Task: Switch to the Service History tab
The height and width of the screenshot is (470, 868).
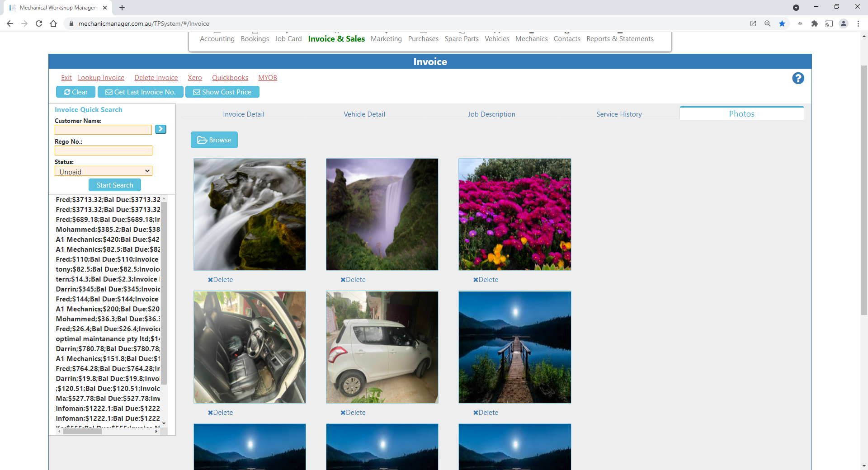Action: (x=619, y=114)
